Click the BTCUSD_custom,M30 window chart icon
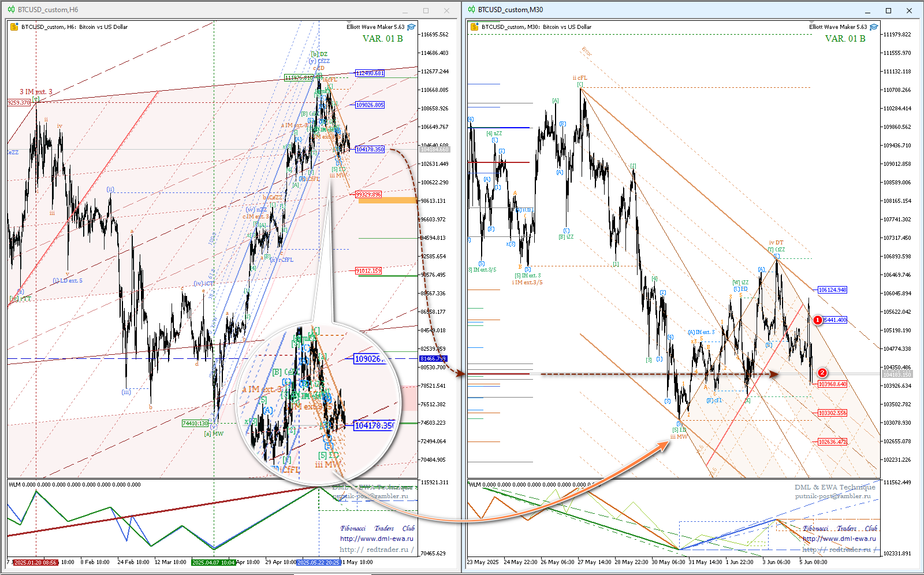 pos(472,10)
